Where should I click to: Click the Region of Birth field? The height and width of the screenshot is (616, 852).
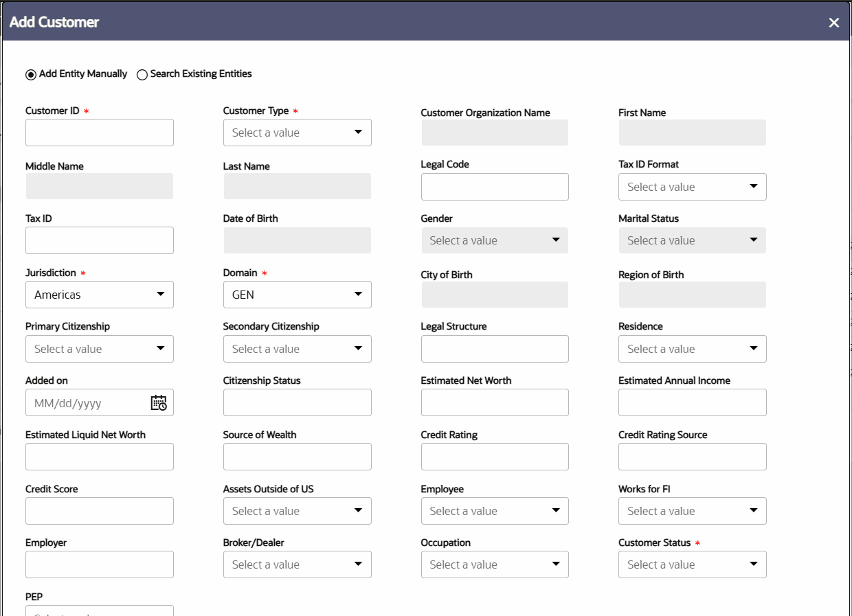[x=693, y=295]
